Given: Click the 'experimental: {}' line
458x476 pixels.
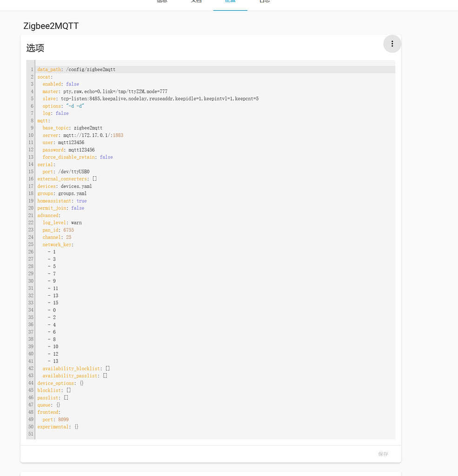Looking at the screenshot, I should (58, 427).
